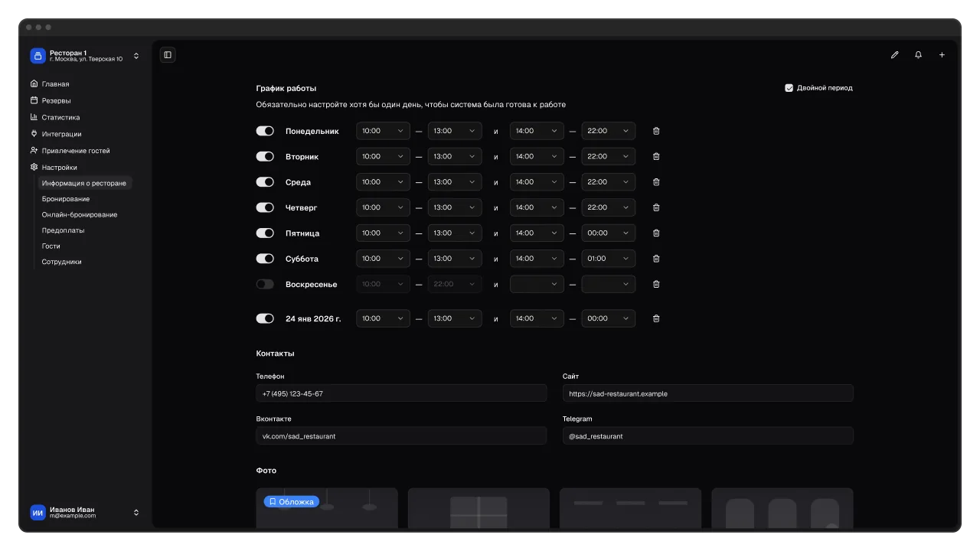Click the Telegram input field
980x551 pixels.
pyautogui.click(x=708, y=436)
